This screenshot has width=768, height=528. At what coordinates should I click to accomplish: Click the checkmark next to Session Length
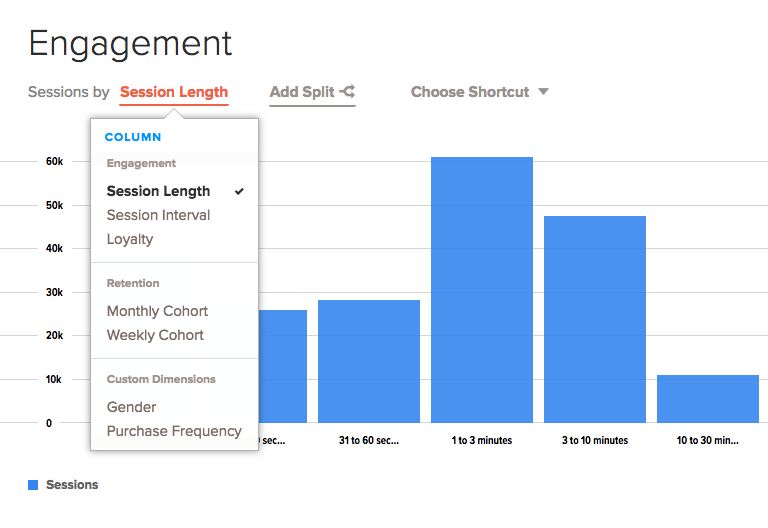[x=239, y=191]
